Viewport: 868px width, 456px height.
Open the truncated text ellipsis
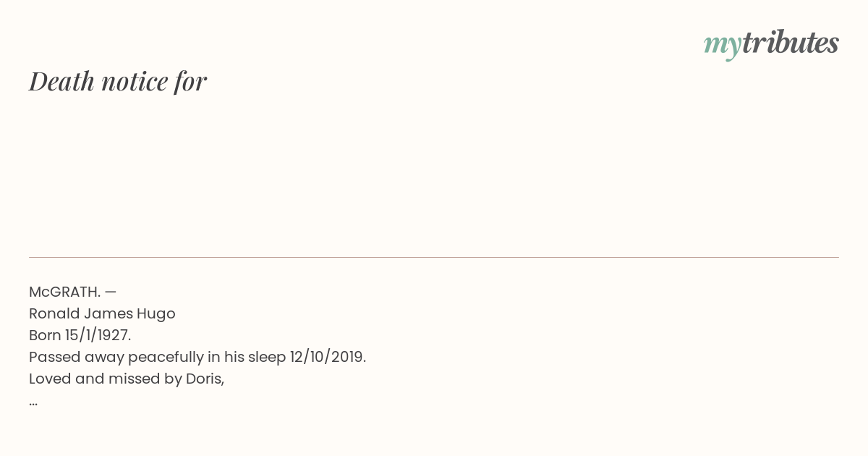coord(33,403)
